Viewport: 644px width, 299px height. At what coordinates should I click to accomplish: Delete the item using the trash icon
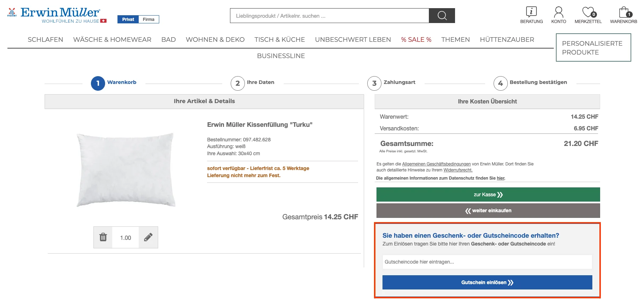click(103, 237)
